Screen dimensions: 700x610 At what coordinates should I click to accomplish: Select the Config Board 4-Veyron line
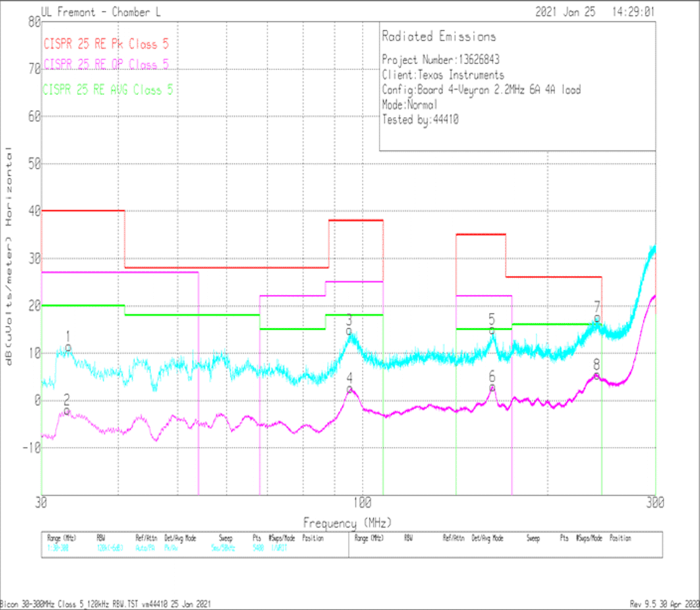pos(481,90)
